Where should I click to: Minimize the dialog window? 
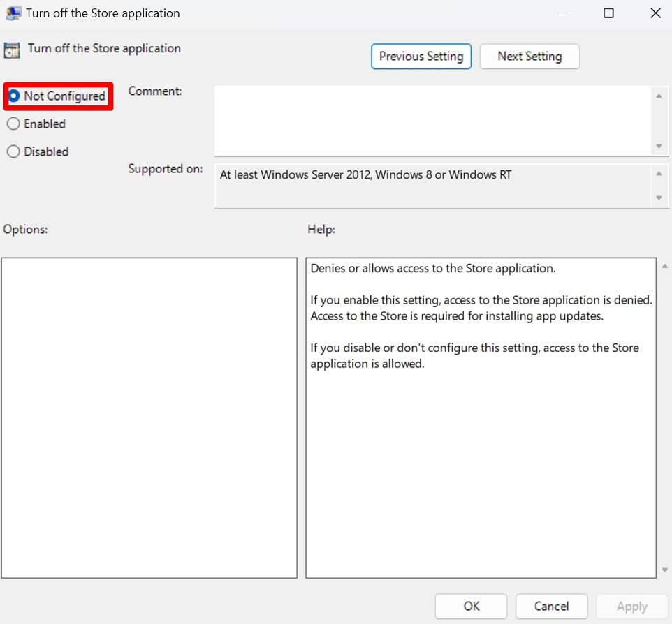pos(563,13)
